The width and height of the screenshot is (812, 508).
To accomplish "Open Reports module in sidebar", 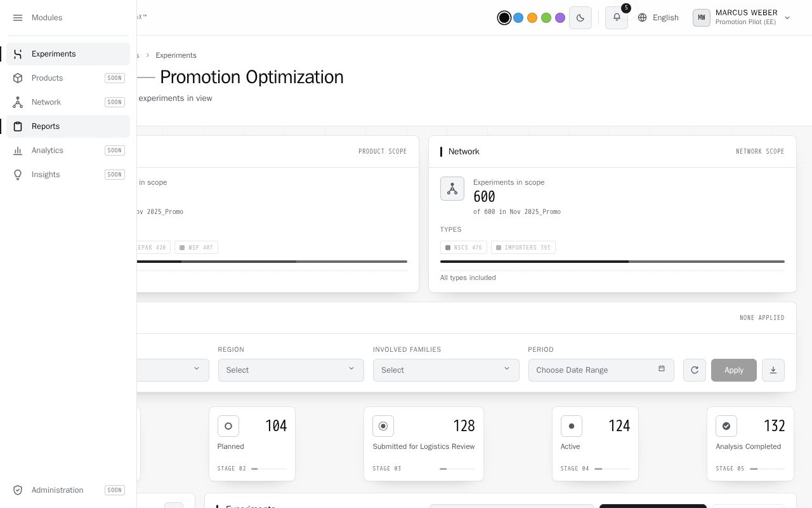I will pos(69,126).
